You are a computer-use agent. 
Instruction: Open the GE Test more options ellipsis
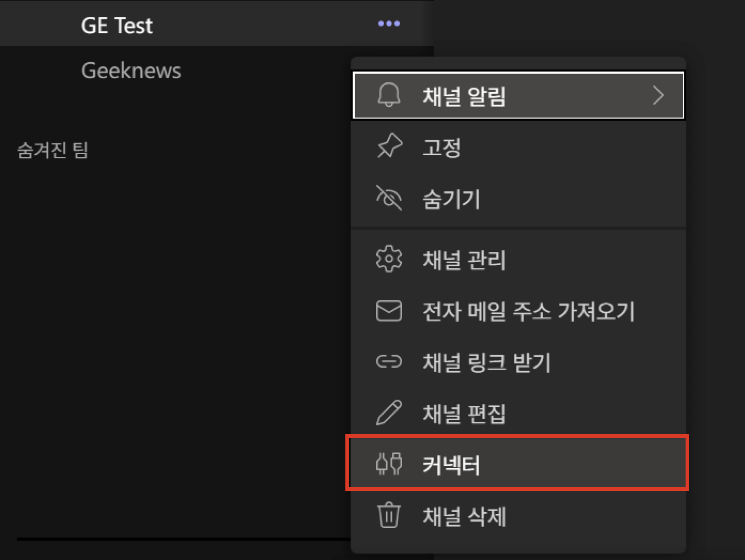pos(389,24)
